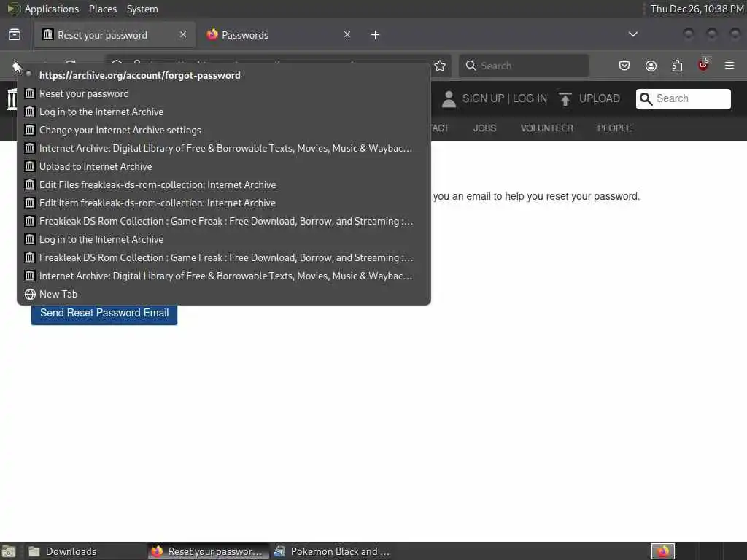Open the Extensions puzzle icon
The image size is (747, 560).
pyautogui.click(x=677, y=66)
